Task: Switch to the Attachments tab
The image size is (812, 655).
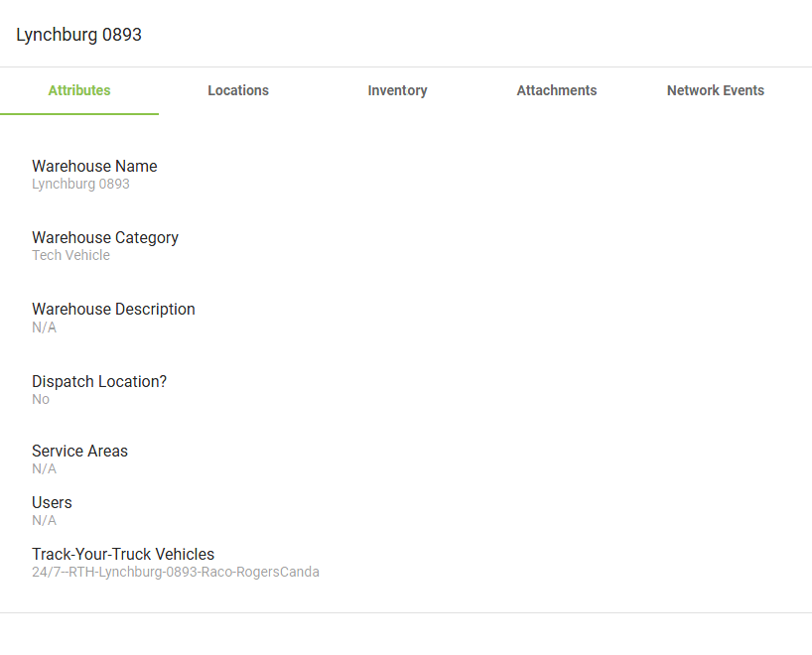Action: (557, 90)
